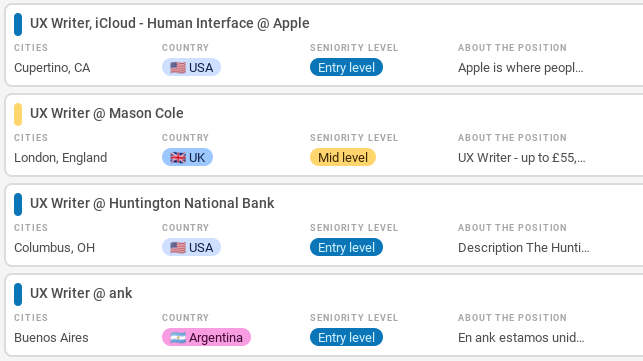Image resolution: width=643 pixels, height=361 pixels.
Task: Click the Argentina flag icon
Action: click(x=178, y=338)
